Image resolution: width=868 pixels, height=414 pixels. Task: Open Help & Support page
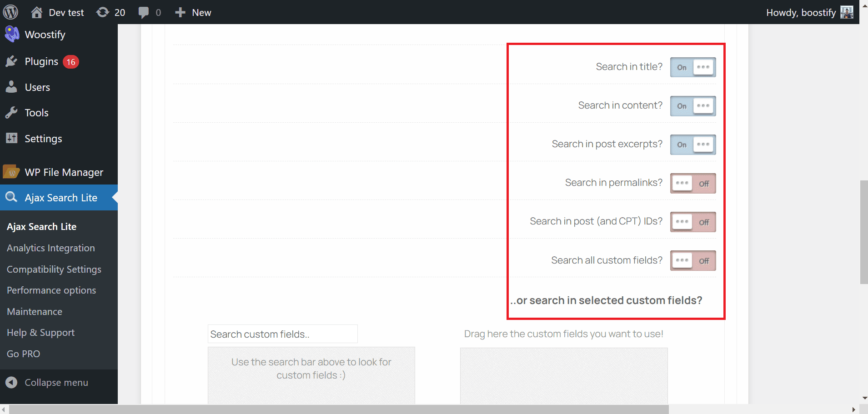(40, 333)
